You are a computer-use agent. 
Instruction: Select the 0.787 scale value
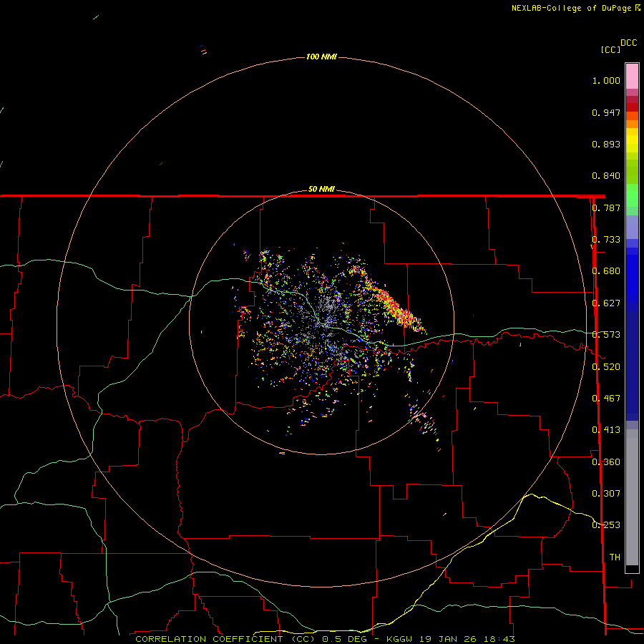606,208
